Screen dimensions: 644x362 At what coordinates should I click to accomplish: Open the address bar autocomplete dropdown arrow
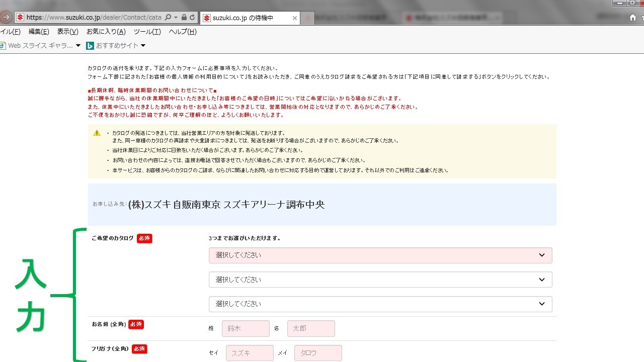point(176,18)
